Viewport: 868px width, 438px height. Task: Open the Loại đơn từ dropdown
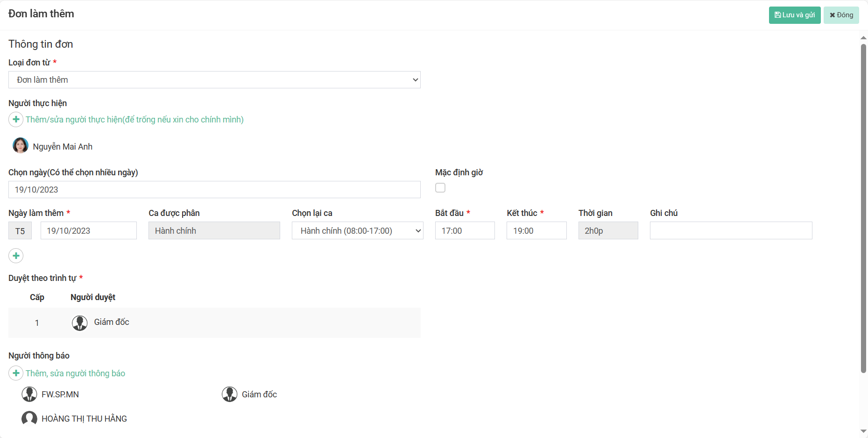click(x=214, y=80)
